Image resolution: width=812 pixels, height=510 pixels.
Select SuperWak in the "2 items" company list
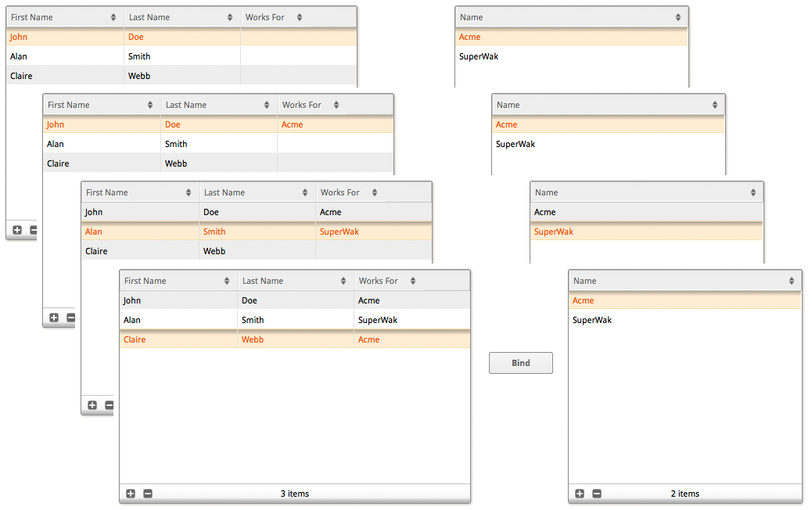click(592, 320)
